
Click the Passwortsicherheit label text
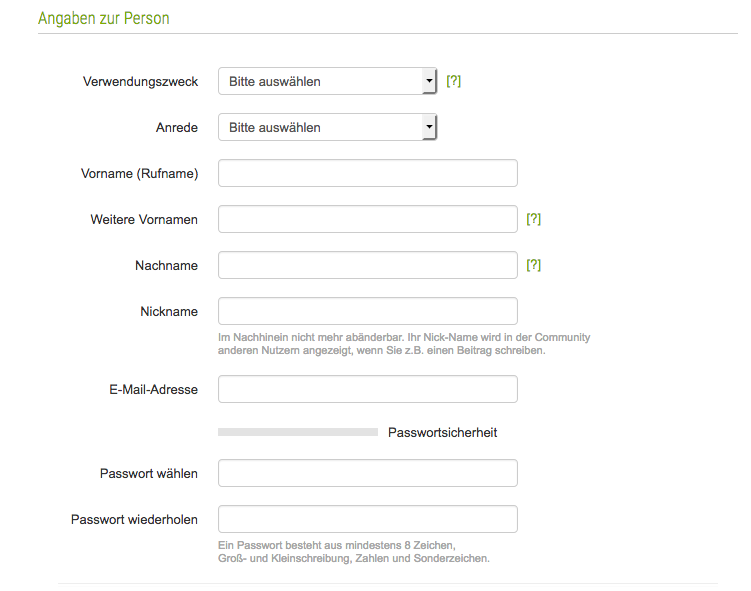(x=443, y=432)
